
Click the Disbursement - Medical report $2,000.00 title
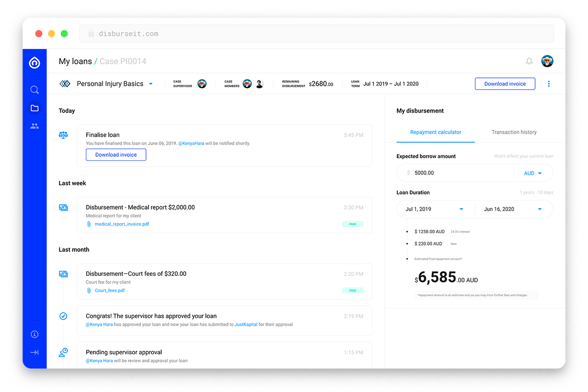[140, 207]
